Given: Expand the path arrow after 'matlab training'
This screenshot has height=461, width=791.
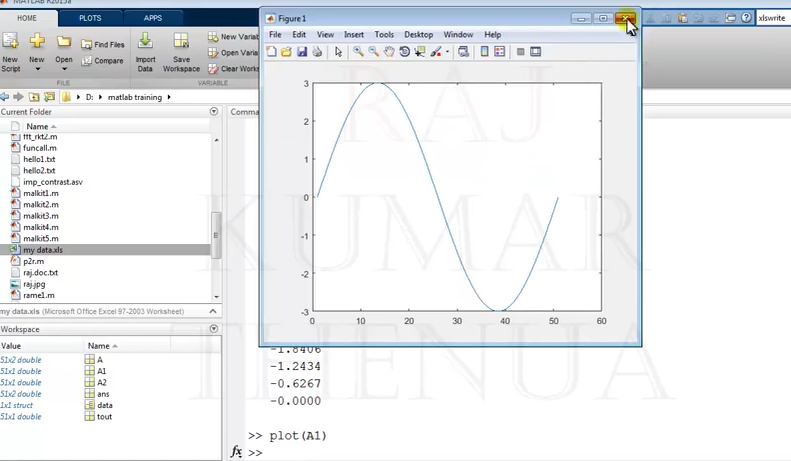Looking at the screenshot, I should click(169, 97).
